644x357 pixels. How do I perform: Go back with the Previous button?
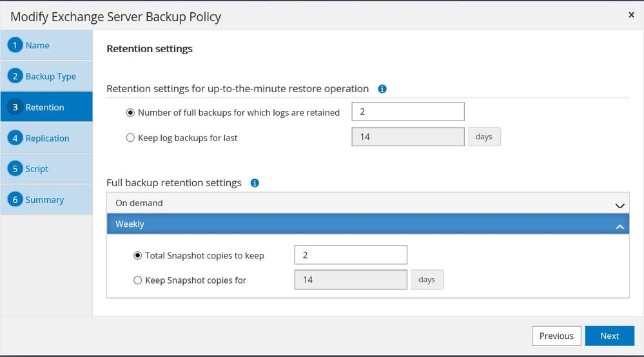556,336
